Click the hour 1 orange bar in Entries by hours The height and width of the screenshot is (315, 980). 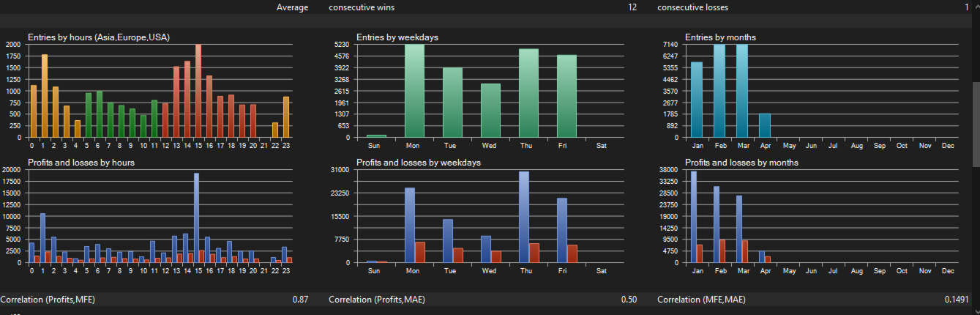(x=45, y=96)
